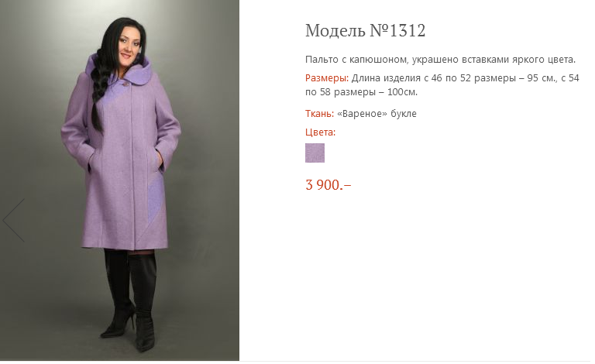
Task: Click the black boots in the photo
Action: tap(130, 300)
